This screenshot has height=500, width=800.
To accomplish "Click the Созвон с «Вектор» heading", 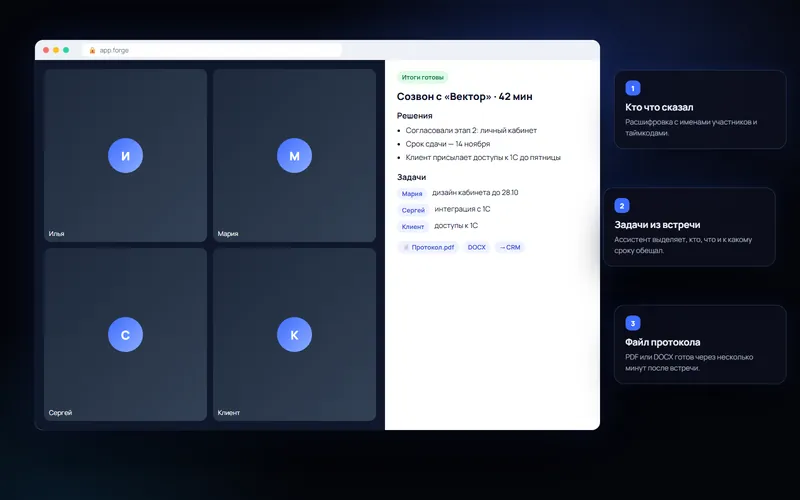I will 465,96.
